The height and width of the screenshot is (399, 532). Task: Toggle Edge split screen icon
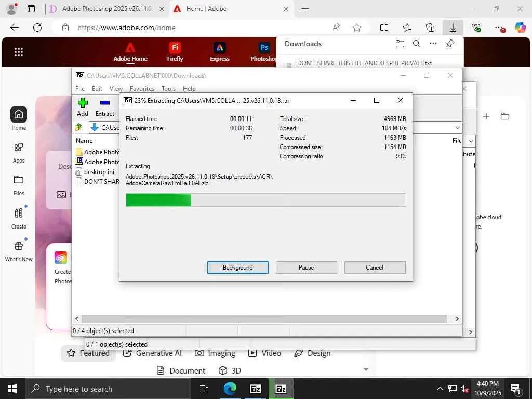384,28
